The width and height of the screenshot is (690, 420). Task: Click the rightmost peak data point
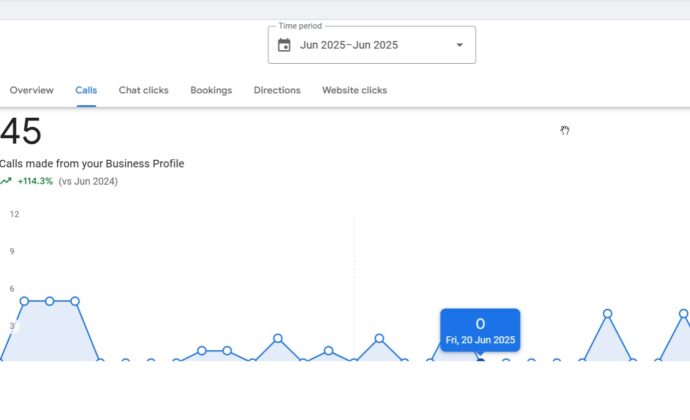tap(683, 313)
